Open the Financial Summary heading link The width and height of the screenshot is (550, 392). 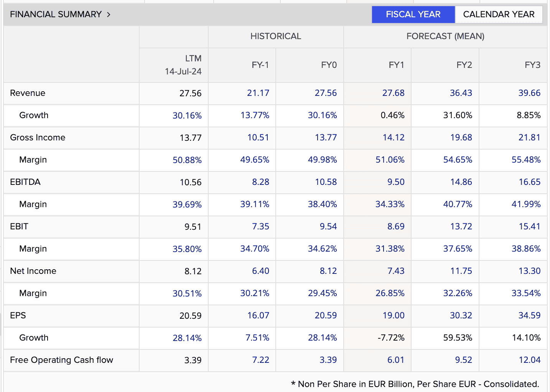pos(56,15)
